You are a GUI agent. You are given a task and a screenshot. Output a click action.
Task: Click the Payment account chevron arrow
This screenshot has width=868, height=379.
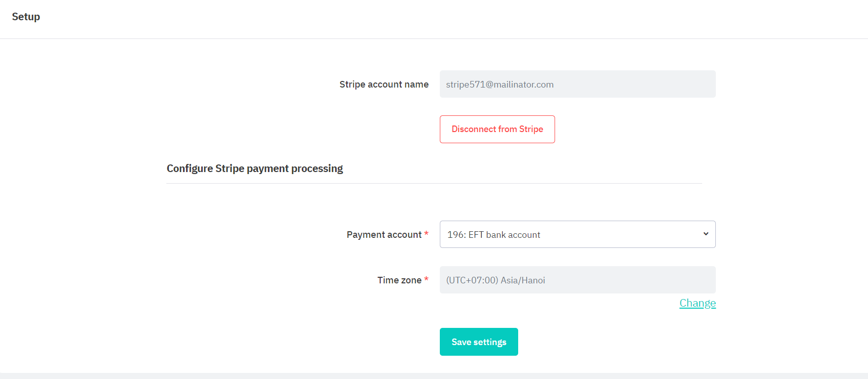point(706,234)
